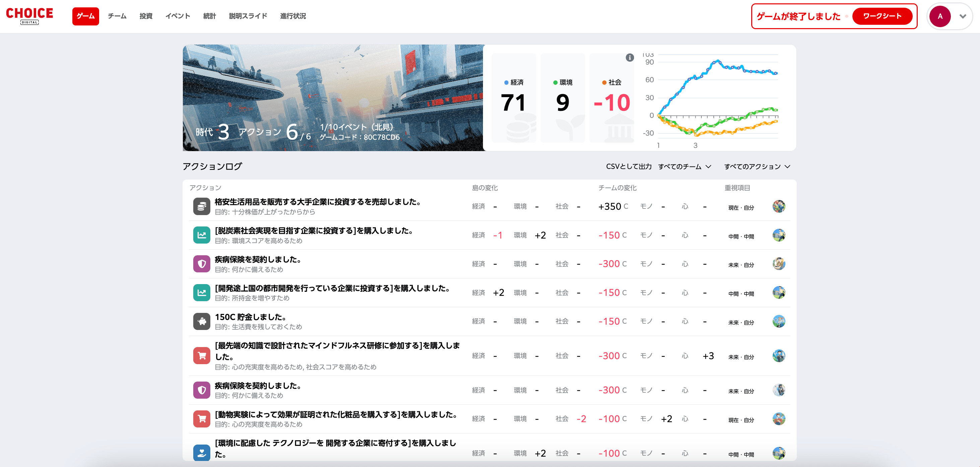Click the coins icon on the stock sale log row
The image size is (980, 467).
tap(202, 206)
